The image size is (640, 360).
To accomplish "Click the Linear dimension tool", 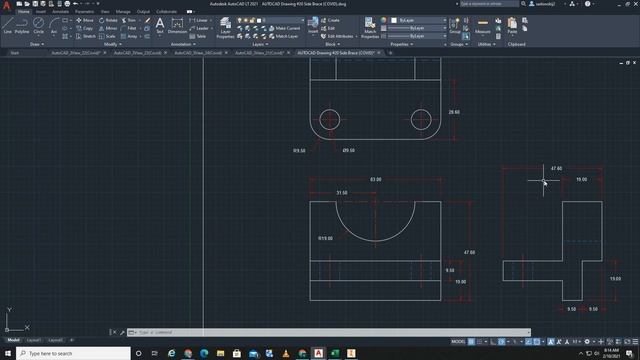I will (199, 20).
